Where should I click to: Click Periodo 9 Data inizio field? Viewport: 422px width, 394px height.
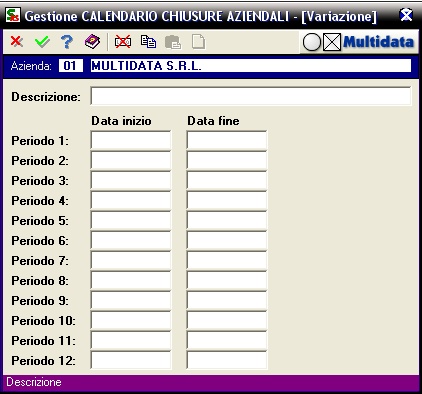coord(131,300)
